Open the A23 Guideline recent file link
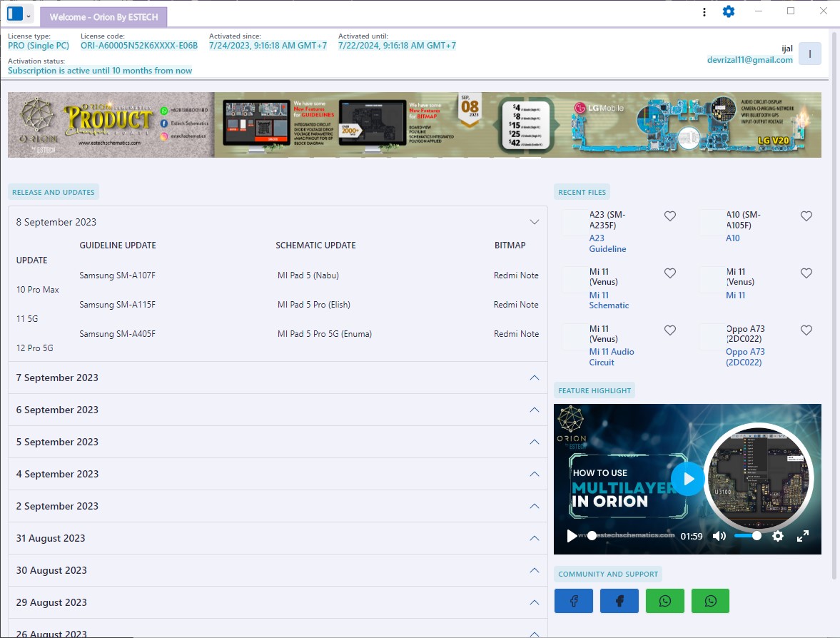Viewport: 840px width, 638px height. coord(607,243)
